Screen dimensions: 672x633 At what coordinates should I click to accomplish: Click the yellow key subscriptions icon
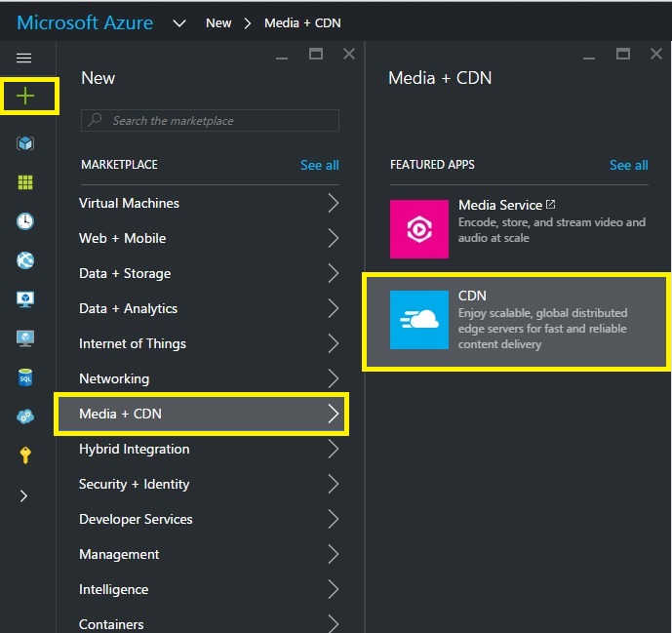[25, 455]
